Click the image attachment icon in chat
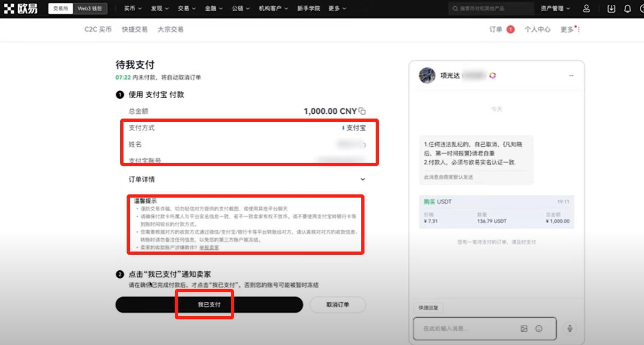 tap(524, 328)
